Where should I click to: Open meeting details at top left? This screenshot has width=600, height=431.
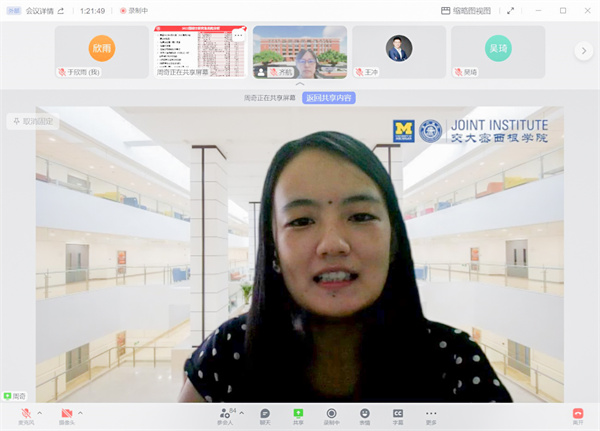(x=39, y=10)
